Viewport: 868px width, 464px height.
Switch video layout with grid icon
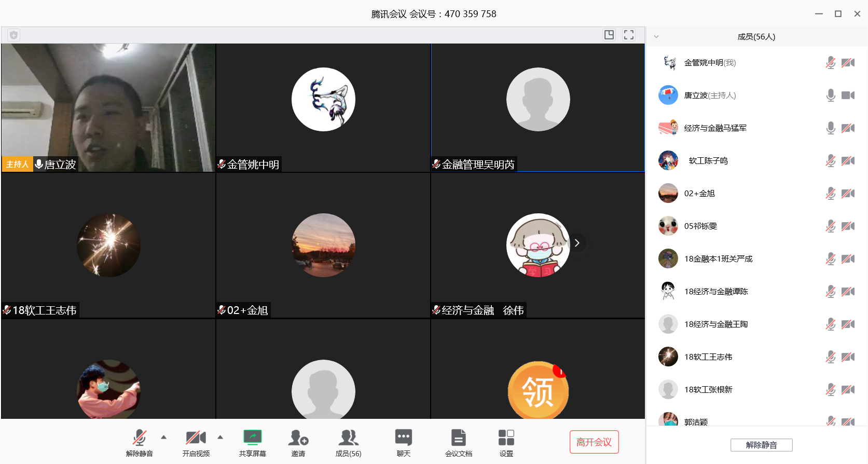tap(609, 35)
